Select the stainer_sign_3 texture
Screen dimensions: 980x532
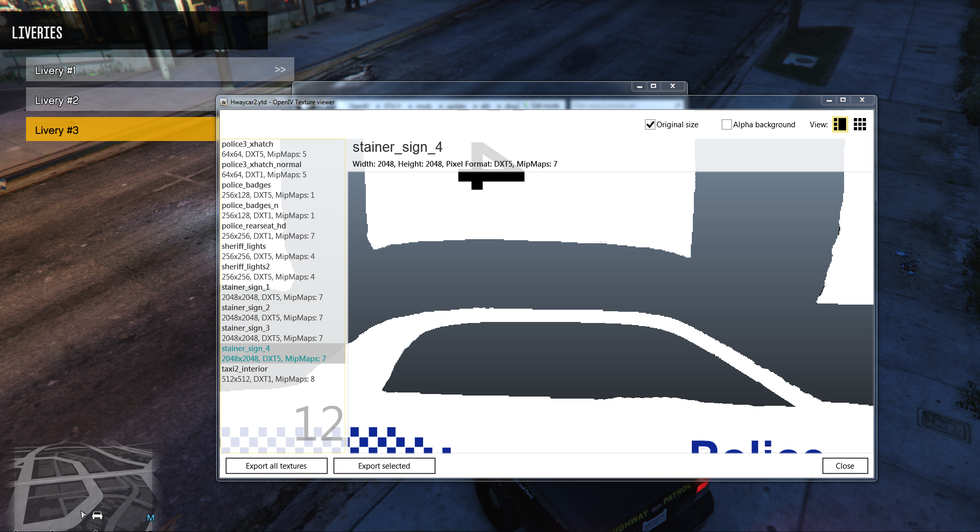pyautogui.click(x=283, y=333)
